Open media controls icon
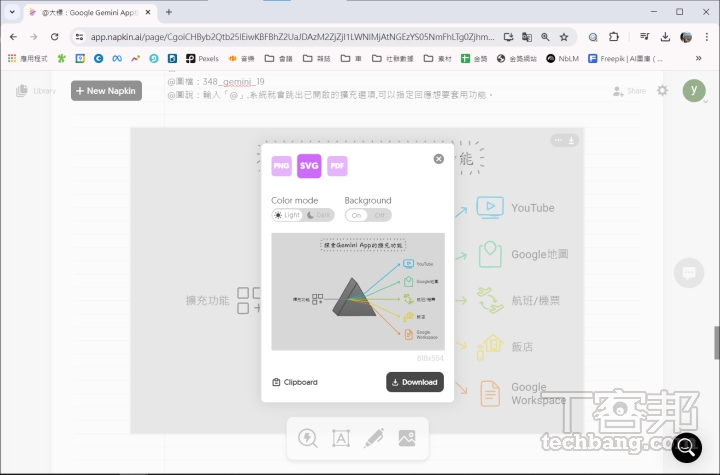Viewport: 720px width, 475px height. click(x=645, y=37)
